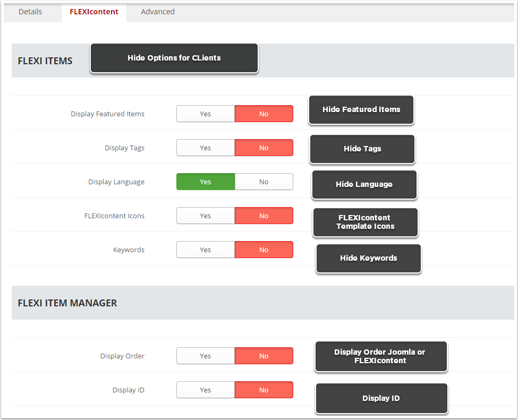
Task: Click the FLEXI ITEM MANAGER heading
Action: pos(67,303)
